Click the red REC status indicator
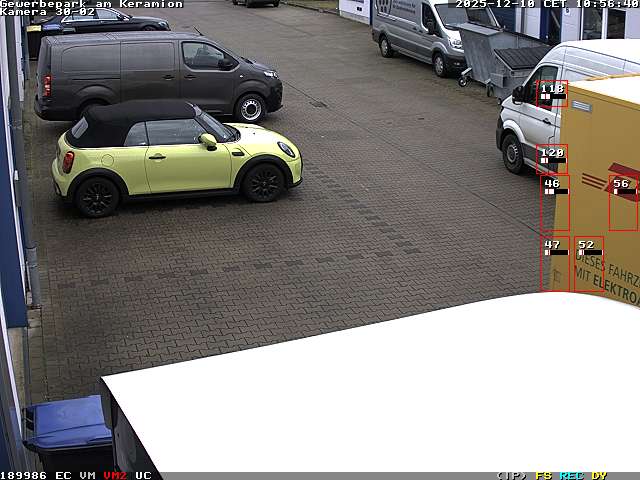 [571, 475]
